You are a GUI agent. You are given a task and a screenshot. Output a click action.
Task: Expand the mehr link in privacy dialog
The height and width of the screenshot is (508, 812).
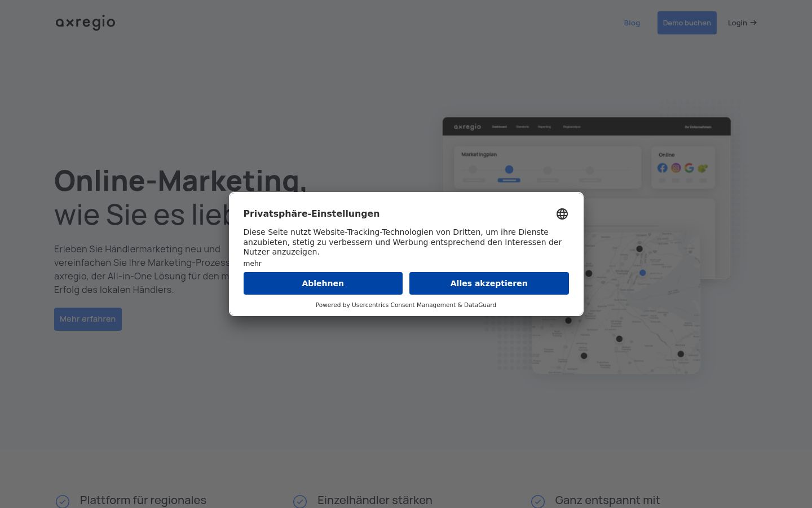253,264
